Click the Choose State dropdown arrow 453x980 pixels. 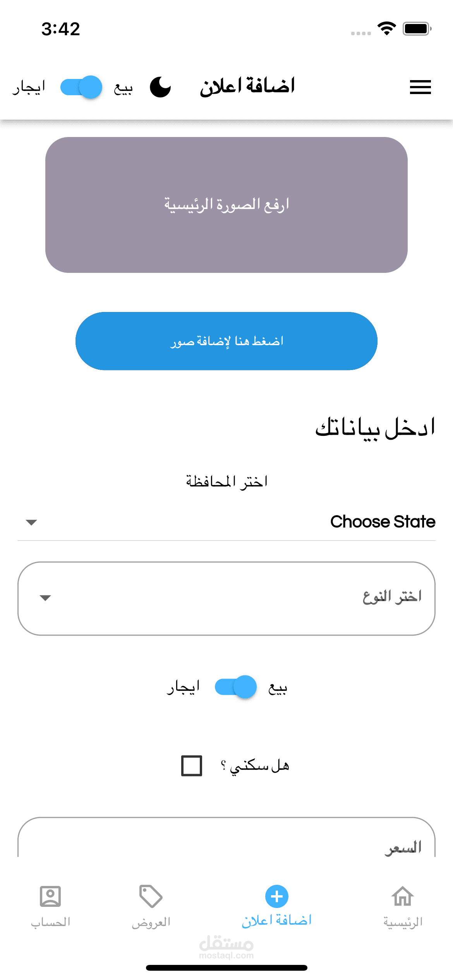coord(31,523)
